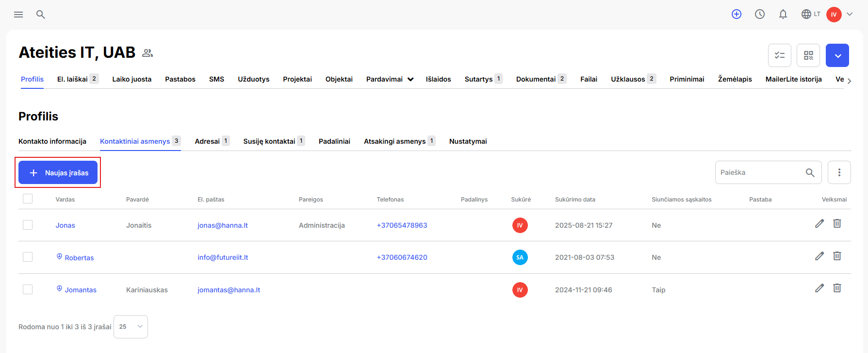The height and width of the screenshot is (353, 868).
Task: Sort by Sukūrimo data column header
Action: tap(575, 200)
